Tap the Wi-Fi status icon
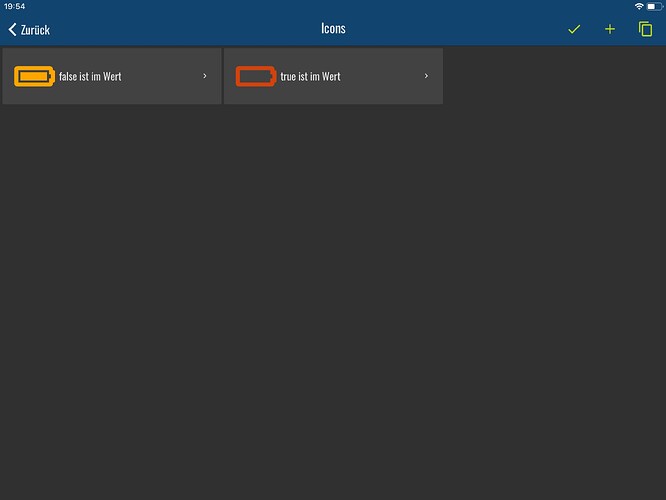 pyautogui.click(x=639, y=6)
